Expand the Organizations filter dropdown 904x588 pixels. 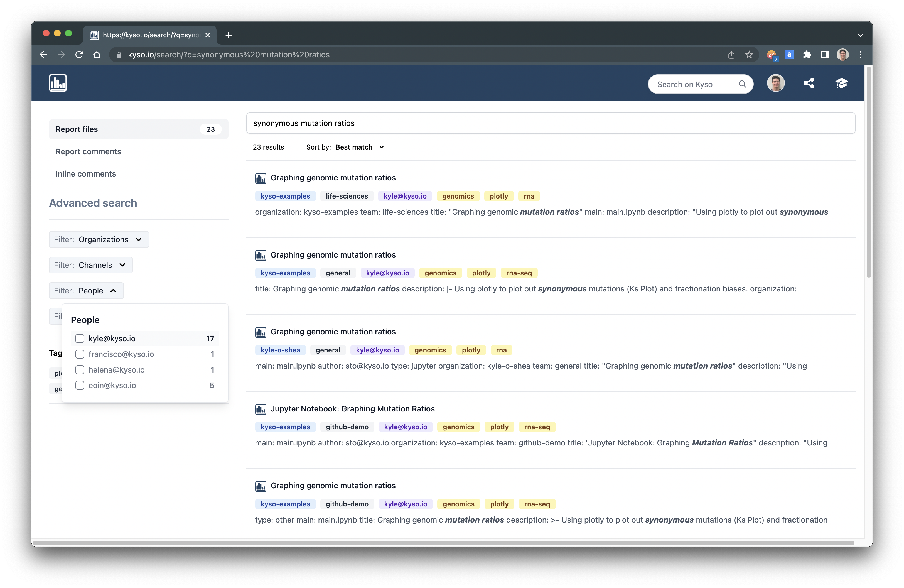[99, 239]
